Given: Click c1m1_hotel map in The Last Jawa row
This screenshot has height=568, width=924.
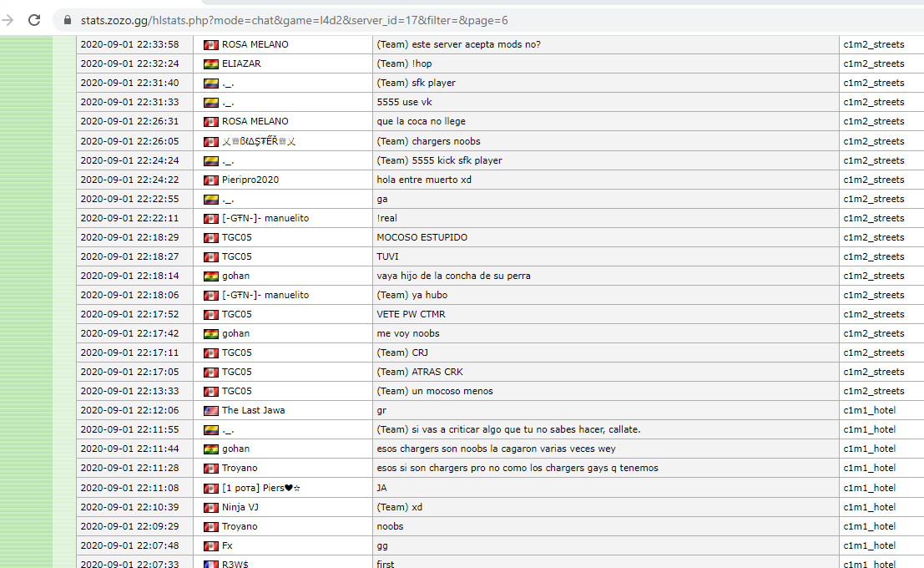Looking at the screenshot, I should pos(869,410).
